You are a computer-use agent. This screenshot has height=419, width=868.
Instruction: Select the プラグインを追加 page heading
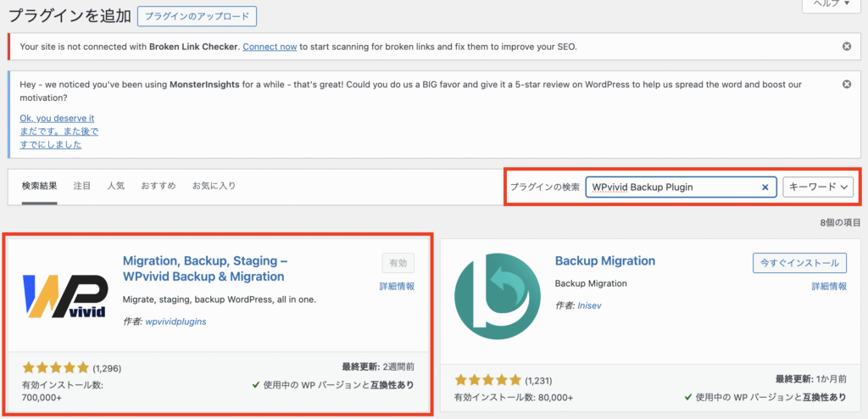pos(70,15)
